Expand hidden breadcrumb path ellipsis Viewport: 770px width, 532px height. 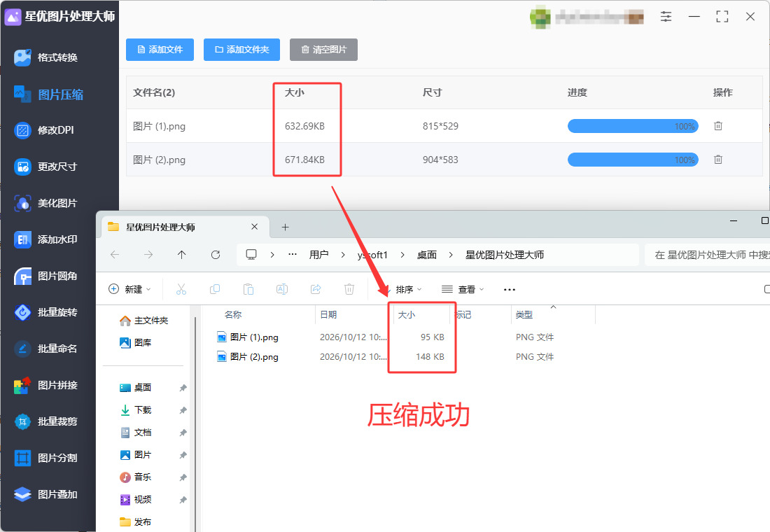(292, 255)
